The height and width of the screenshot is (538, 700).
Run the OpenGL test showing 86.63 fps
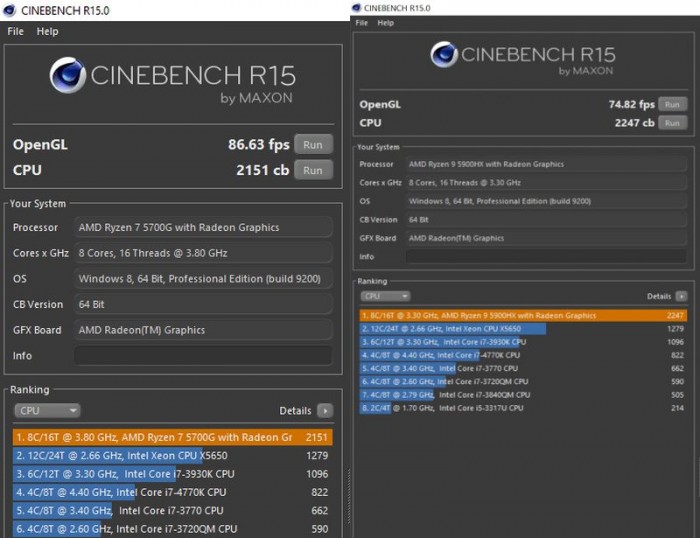coord(312,144)
